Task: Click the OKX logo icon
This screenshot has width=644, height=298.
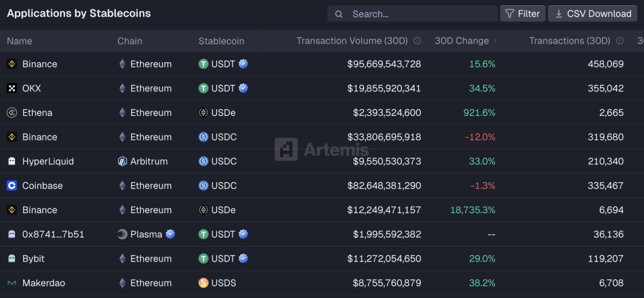Action: pyautogui.click(x=11, y=88)
